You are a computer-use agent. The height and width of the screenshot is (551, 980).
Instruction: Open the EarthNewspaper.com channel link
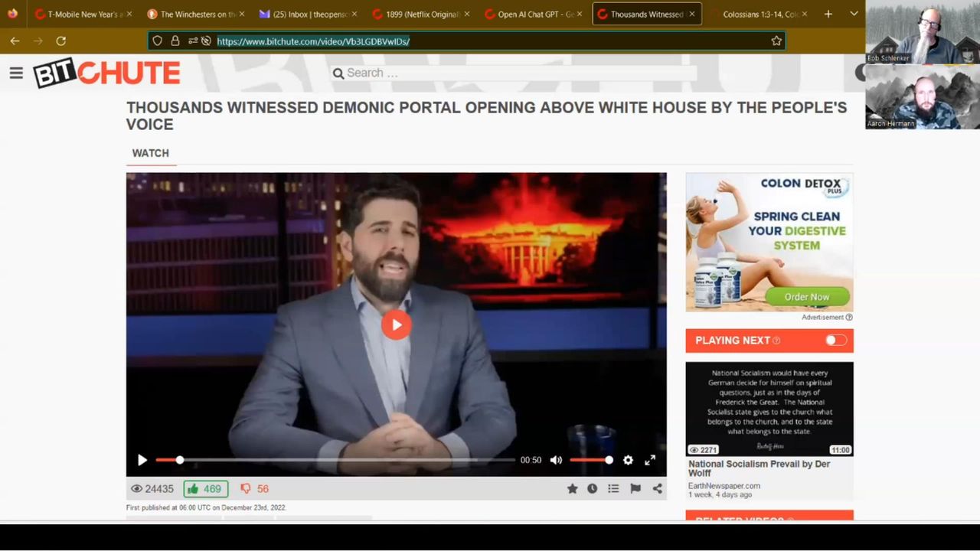click(x=724, y=485)
